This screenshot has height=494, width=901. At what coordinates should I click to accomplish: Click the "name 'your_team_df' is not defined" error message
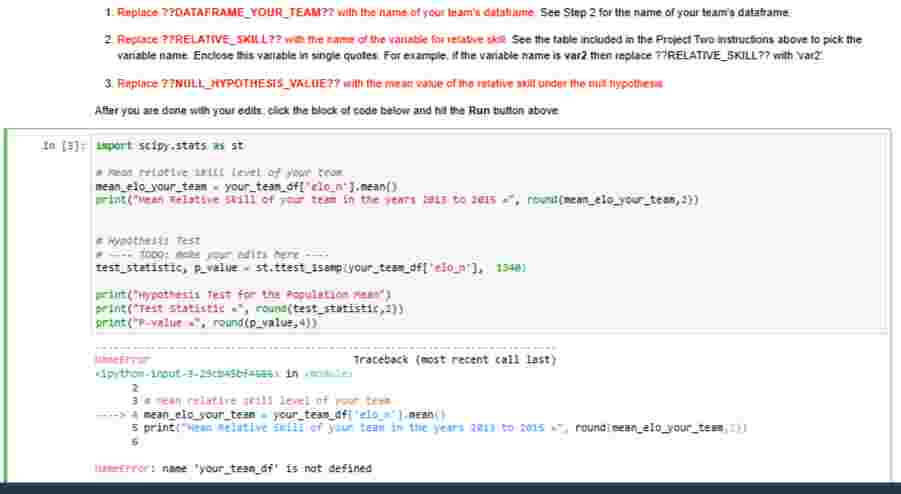point(267,469)
